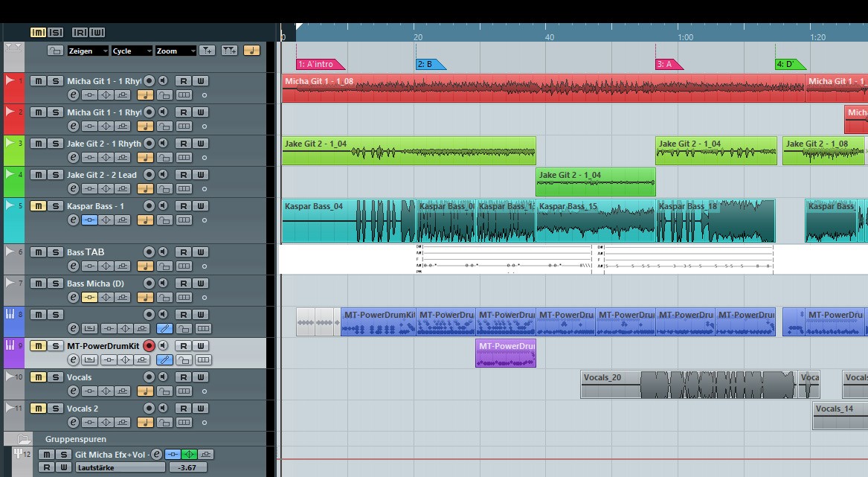Viewport: 868px width, 477px height.
Task: Open the Cycle dropdown menu
Action: tap(131, 51)
